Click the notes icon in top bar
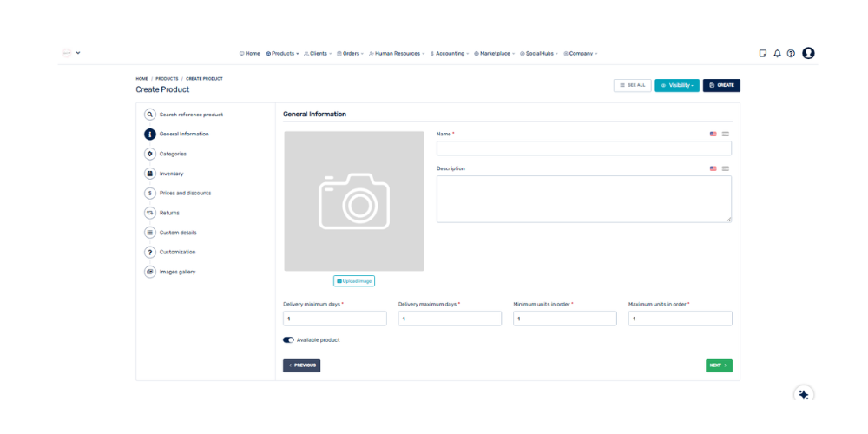The image size is (868, 434). [763, 53]
